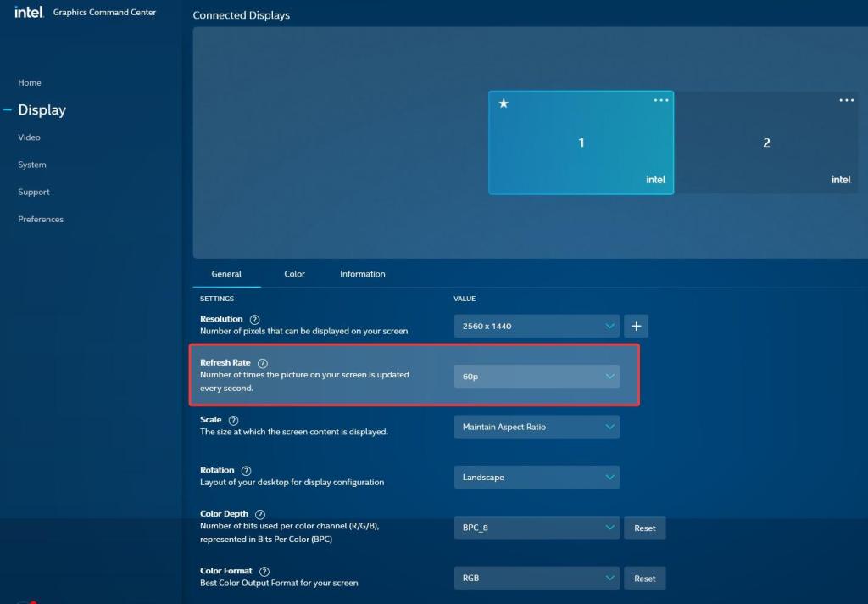Select the display 2 tile
The width and height of the screenshot is (868, 604).
pyautogui.click(x=766, y=143)
